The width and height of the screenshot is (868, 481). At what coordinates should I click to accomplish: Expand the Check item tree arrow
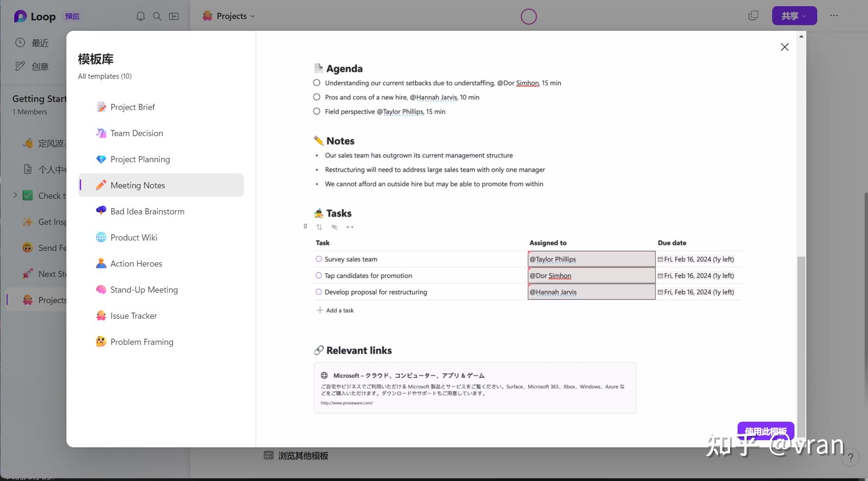tap(15, 195)
